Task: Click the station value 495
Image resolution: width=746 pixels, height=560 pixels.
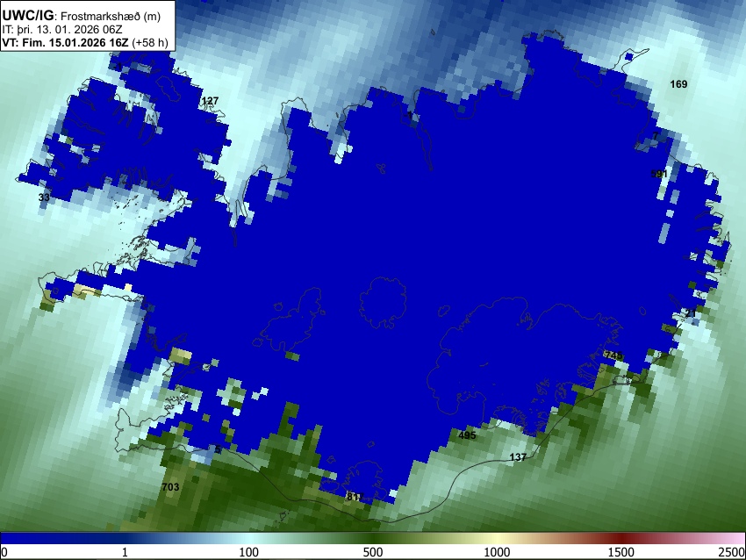Action: pos(467,434)
